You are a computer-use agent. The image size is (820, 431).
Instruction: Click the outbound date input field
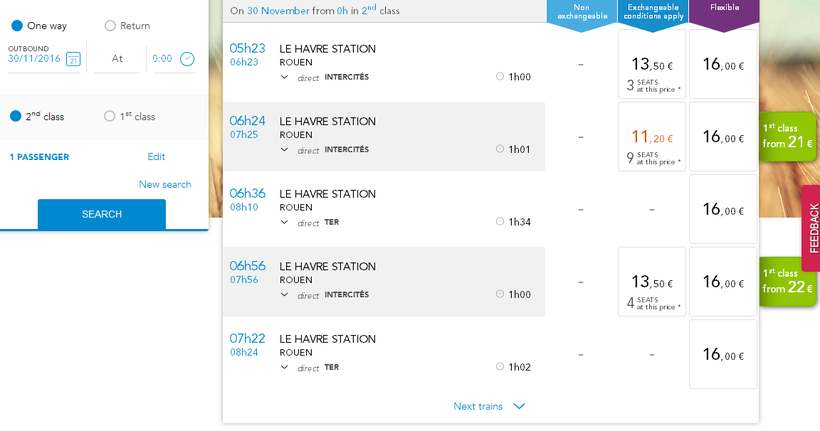coord(33,59)
